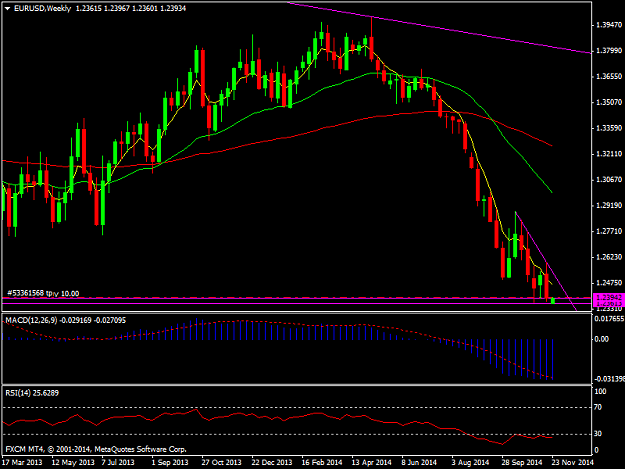
Task: Select the RSI(14) 25.6289 indicator label
Action: click(x=32, y=393)
